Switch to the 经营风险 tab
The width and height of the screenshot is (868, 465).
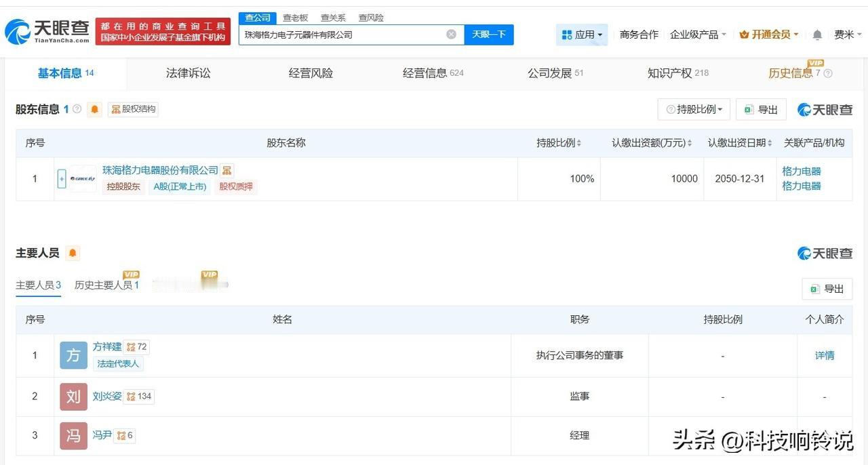coord(311,73)
